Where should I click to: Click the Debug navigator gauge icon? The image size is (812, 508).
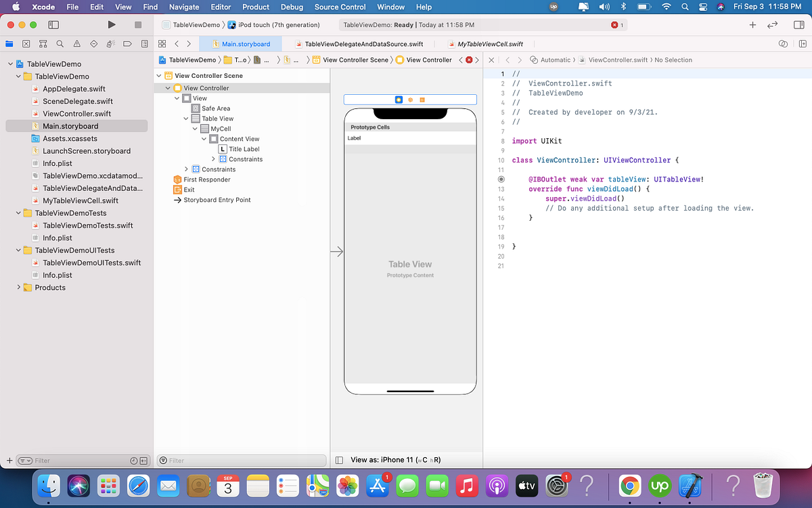[x=112, y=43]
